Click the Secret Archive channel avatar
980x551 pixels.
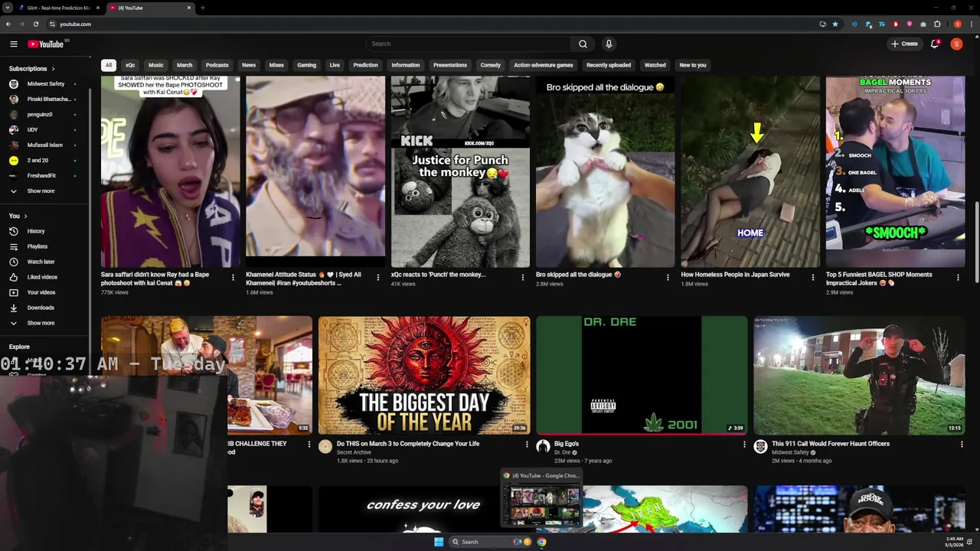pos(325,446)
